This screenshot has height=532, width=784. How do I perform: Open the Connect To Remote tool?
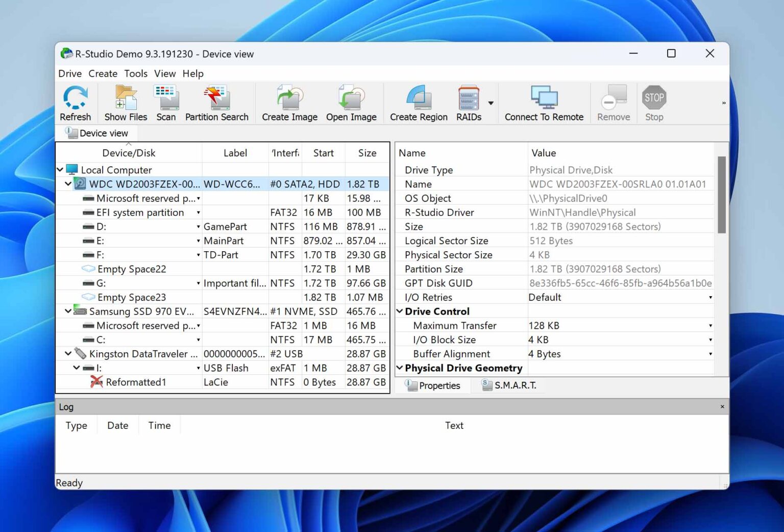pos(543,102)
